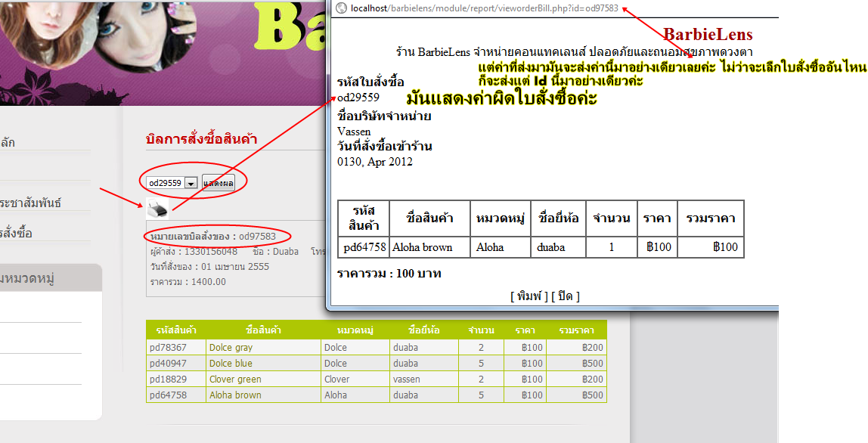Click the order code od29559 in the popup
The image size is (868, 443).
pos(358,98)
